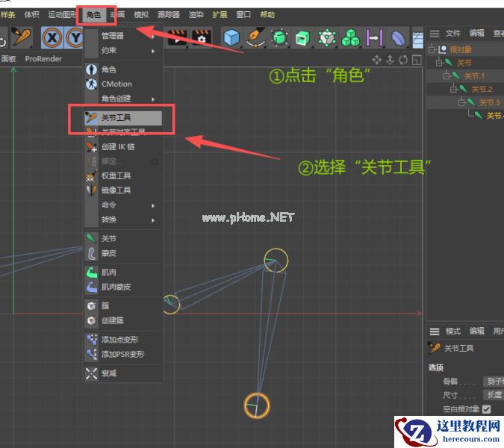Screen dimensions: 504x448
Task: Open Object Manager 文件 menu
Action: 453,34
